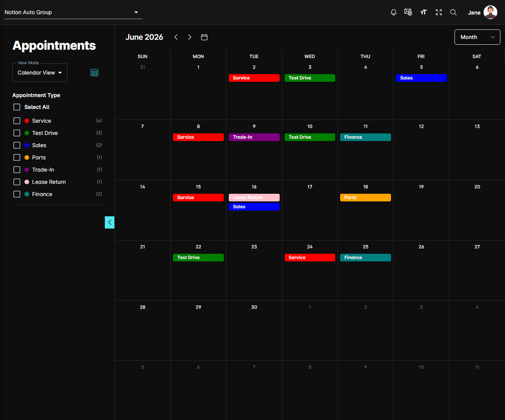Open the Service appointment on June 24
Viewport: 505px width, 420px height.
pos(310,258)
